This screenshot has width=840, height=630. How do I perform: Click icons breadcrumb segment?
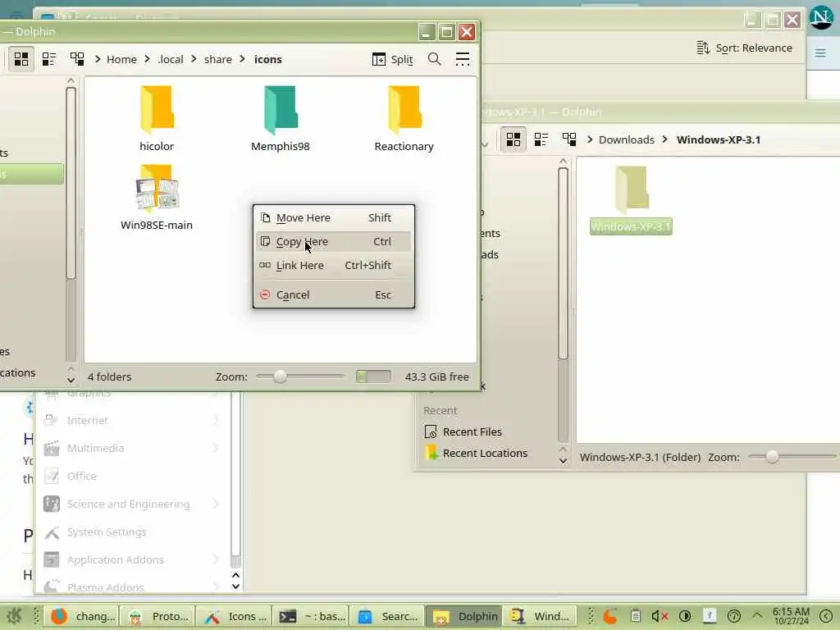[268, 59]
